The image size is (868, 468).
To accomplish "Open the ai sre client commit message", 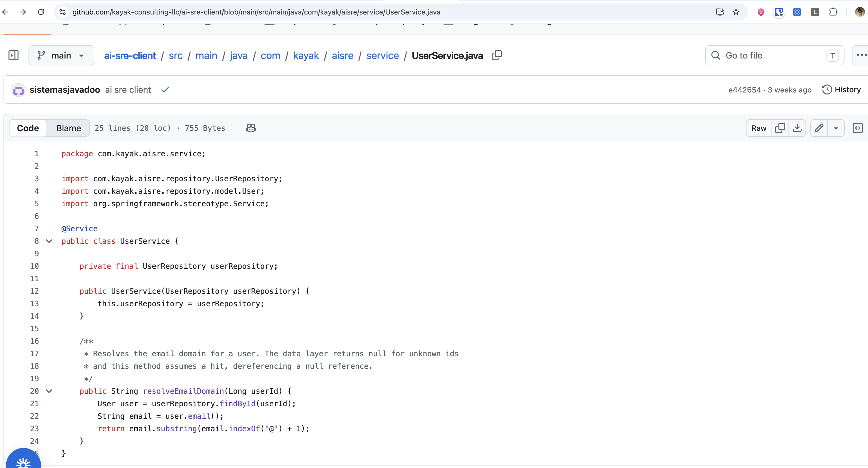I will [x=128, y=90].
